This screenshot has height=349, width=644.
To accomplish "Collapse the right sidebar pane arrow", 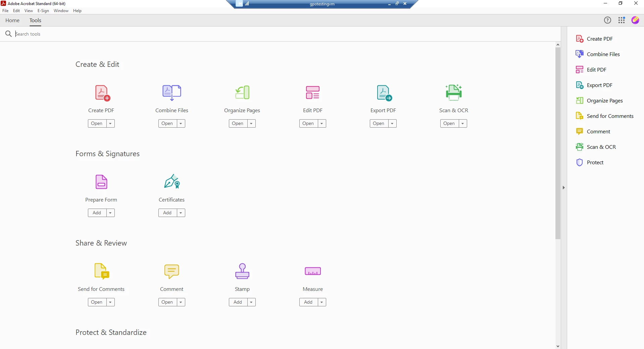I will click(x=564, y=188).
